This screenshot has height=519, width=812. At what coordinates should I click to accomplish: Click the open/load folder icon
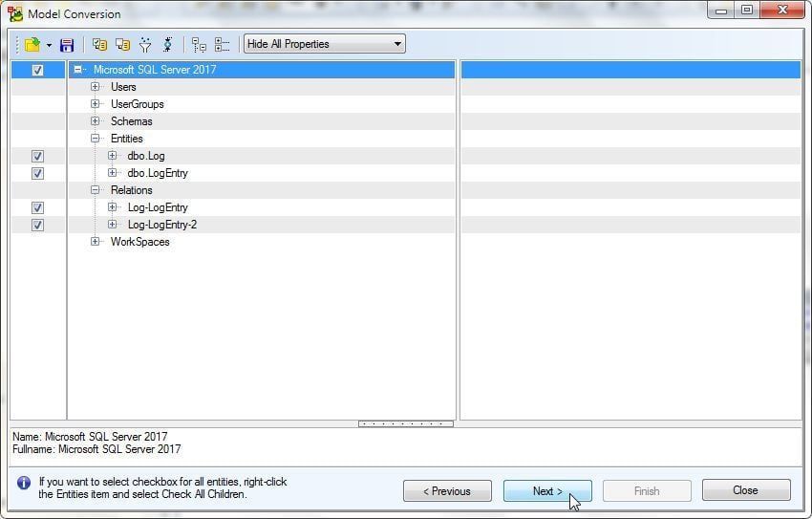[32, 45]
